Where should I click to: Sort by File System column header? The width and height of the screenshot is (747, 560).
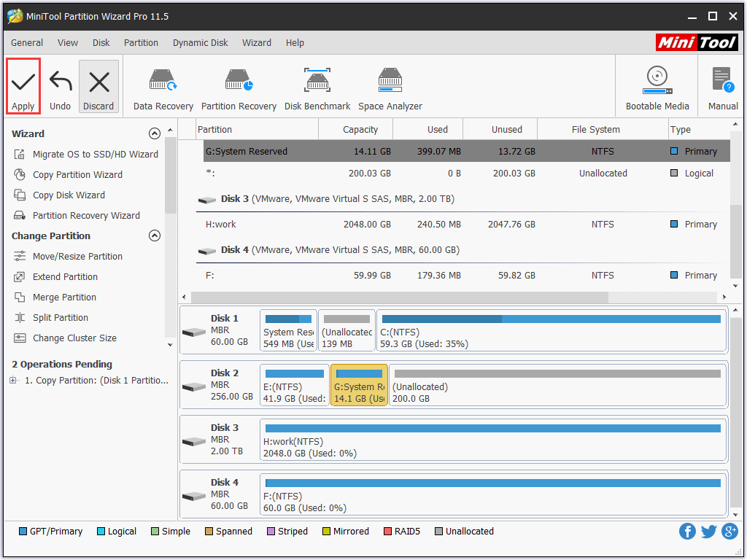coord(603,130)
